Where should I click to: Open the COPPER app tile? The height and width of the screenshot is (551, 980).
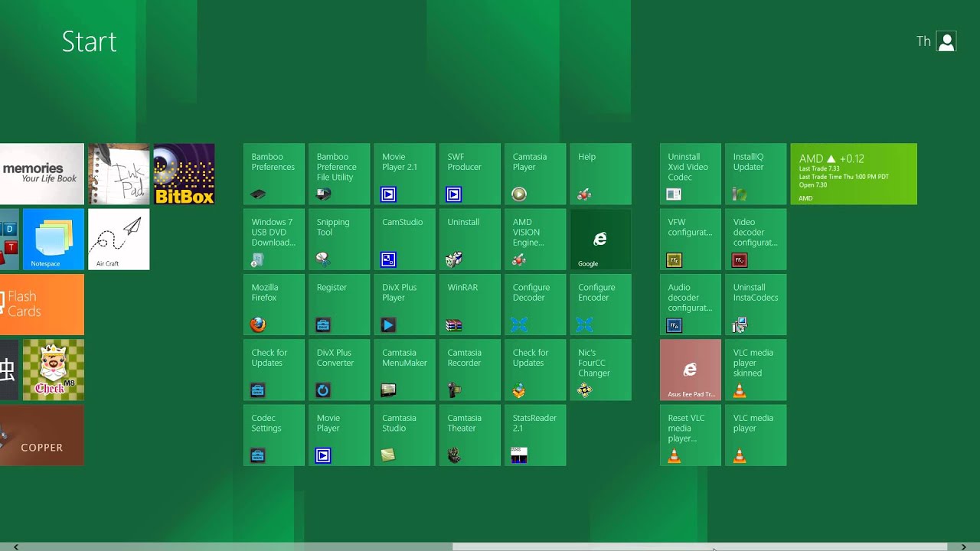pyautogui.click(x=42, y=435)
